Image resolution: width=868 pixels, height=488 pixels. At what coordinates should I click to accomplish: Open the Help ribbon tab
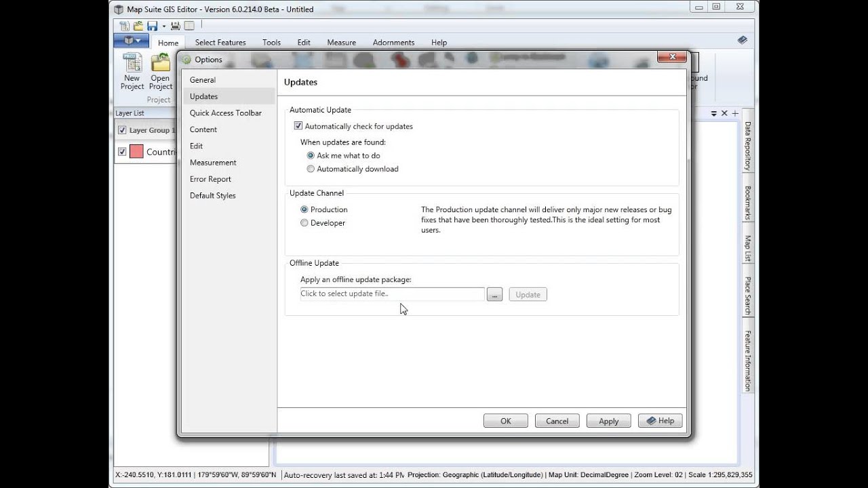pyautogui.click(x=439, y=42)
